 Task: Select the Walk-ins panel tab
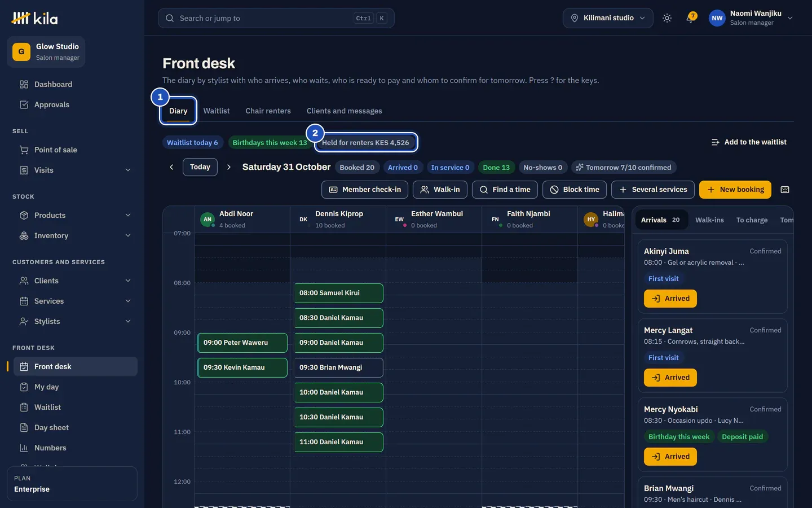tap(709, 220)
